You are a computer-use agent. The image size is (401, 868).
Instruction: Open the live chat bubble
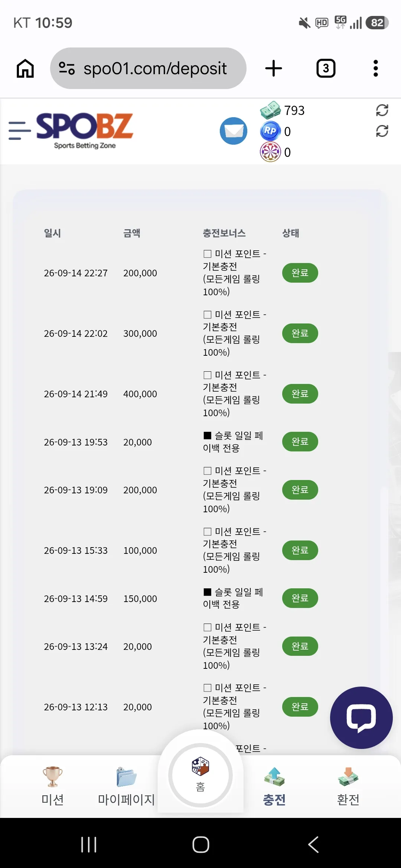(x=361, y=718)
